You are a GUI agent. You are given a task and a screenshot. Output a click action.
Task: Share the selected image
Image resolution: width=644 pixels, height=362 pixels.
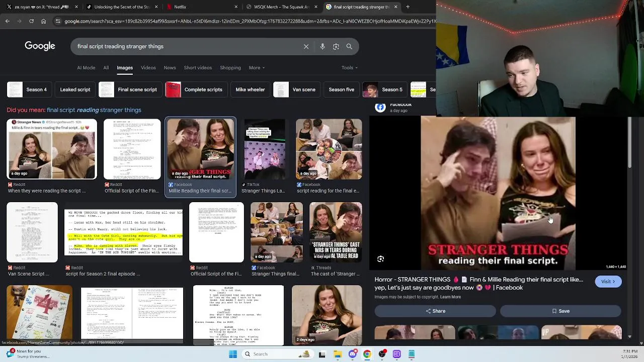click(435, 311)
